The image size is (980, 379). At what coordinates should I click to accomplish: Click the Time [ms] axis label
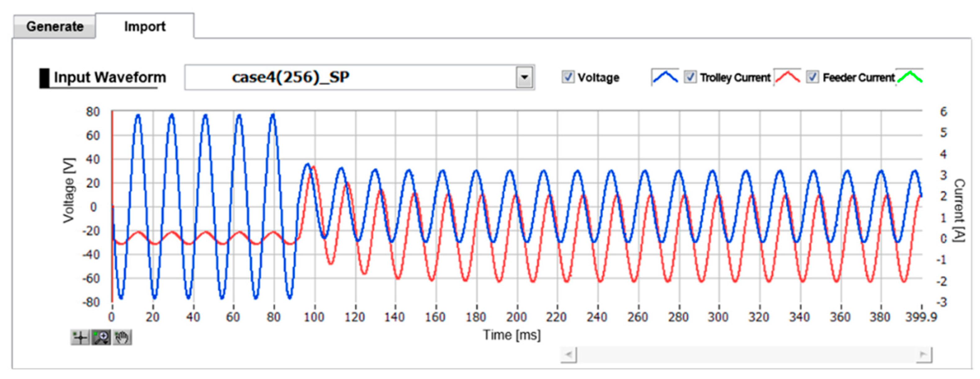[x=512, y=335]
